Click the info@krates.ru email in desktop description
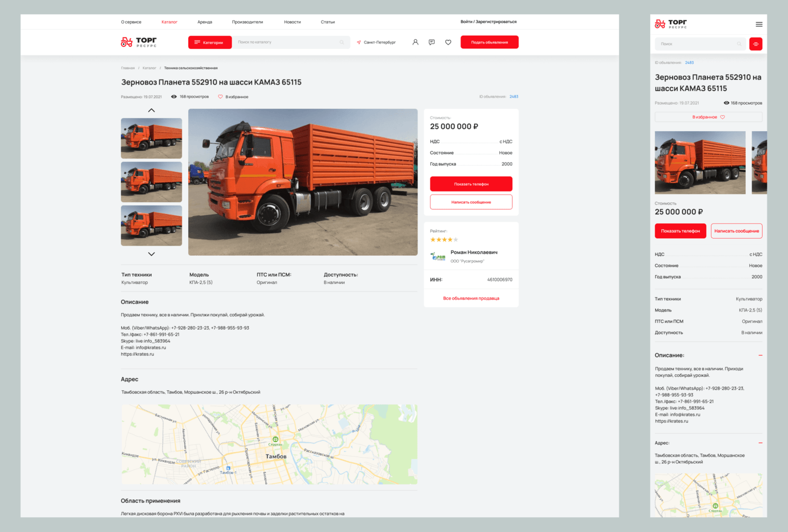The image size is (788, 532). [x=151, y=347]
